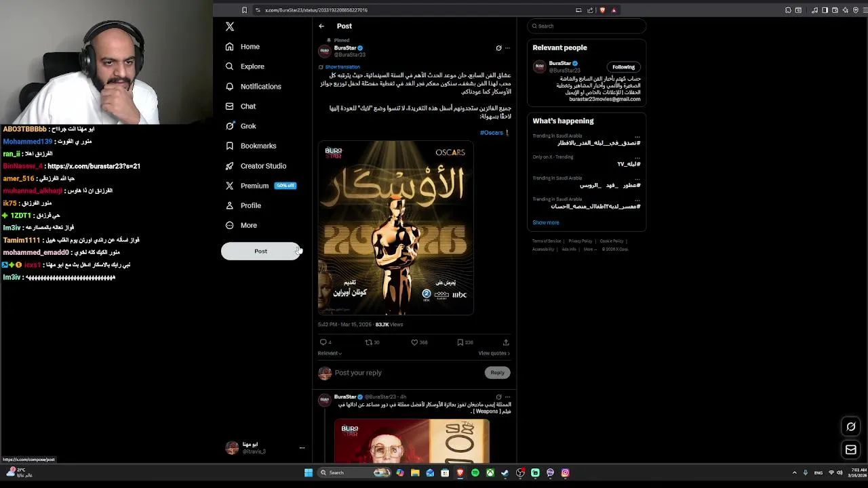Click the browser bookmark icon by address bar
Viewport: 868px width, 488px height.
click(x=244, y=10)
